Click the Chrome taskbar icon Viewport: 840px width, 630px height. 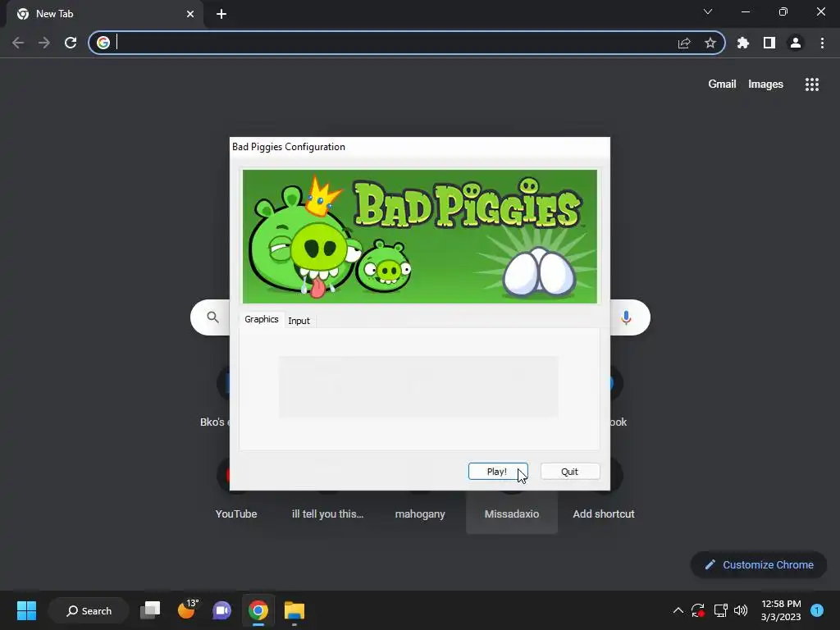pyautogui.click(x=258, y=610)
